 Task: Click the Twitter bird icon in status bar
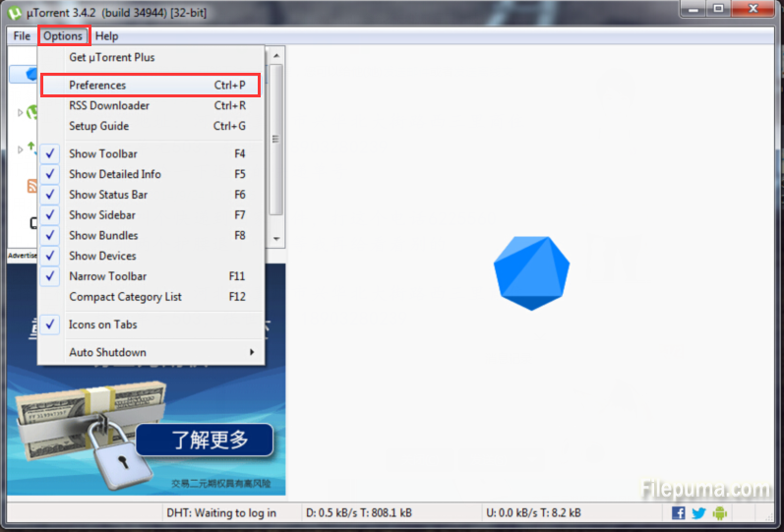pos(698,512)
